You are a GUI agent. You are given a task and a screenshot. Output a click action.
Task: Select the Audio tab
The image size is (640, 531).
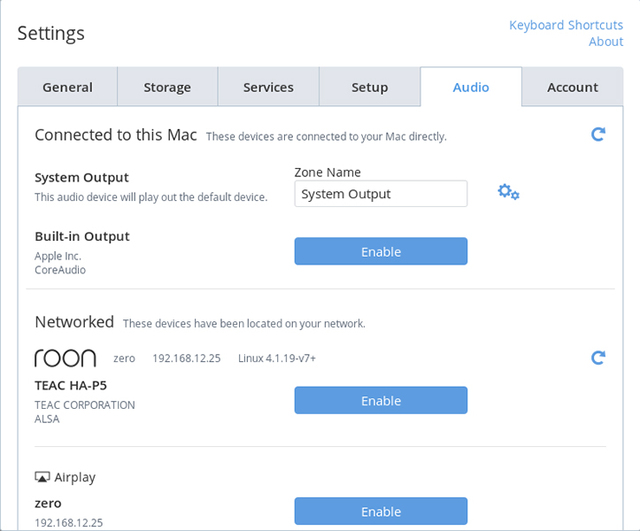click(470, 87)
